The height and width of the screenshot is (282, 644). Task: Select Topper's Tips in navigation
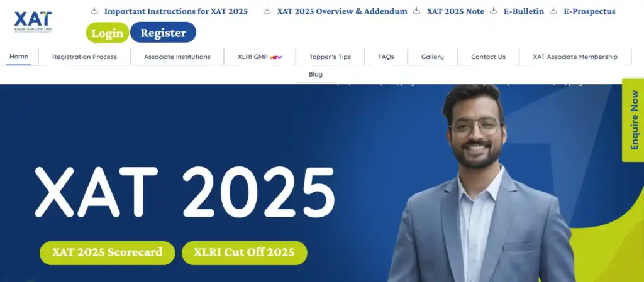tap(330, 57)
